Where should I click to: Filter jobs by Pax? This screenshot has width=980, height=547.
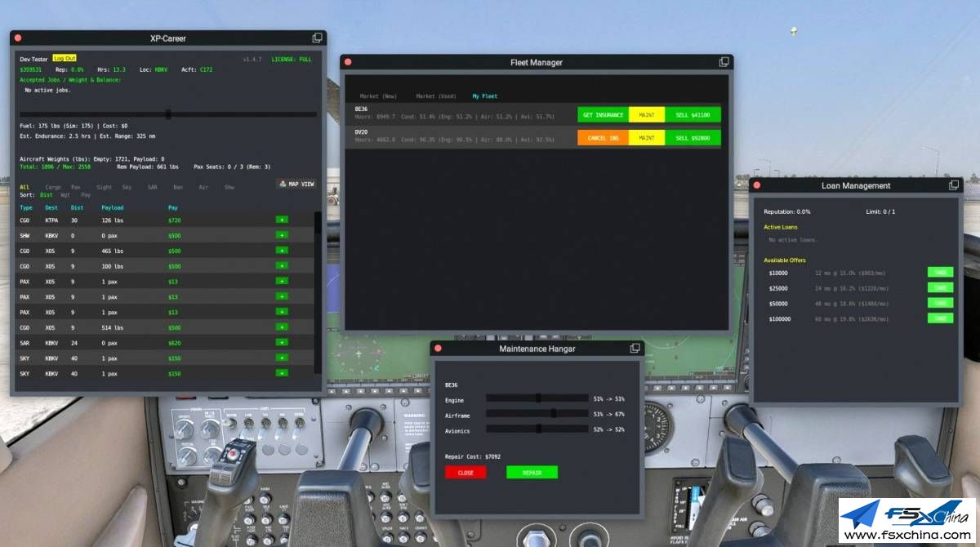[x=76, y=187]
